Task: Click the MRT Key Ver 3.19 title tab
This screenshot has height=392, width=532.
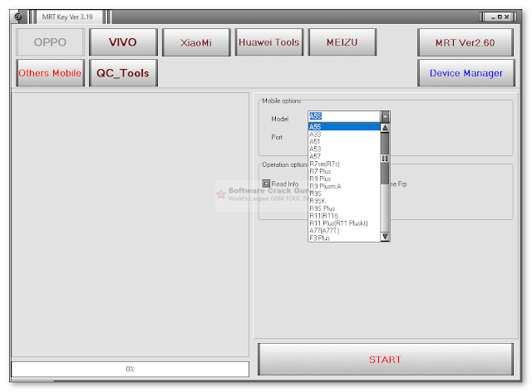Action: click(67, 17)
